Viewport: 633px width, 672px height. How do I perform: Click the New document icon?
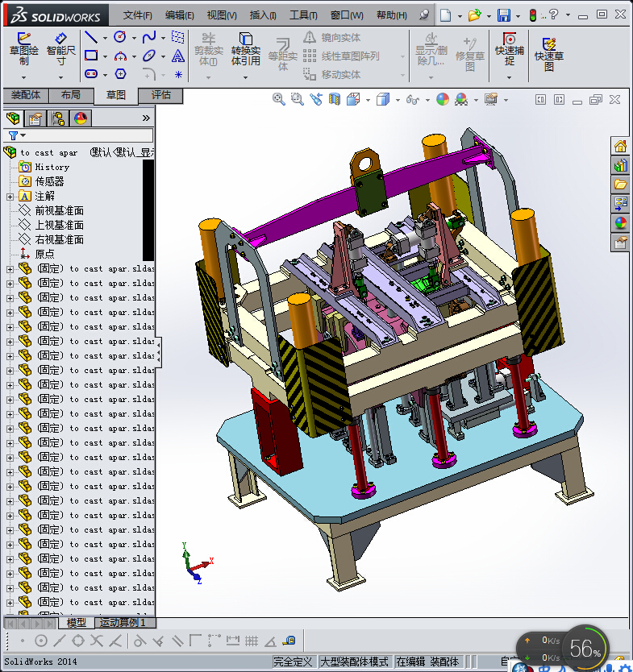click(446, 15)
